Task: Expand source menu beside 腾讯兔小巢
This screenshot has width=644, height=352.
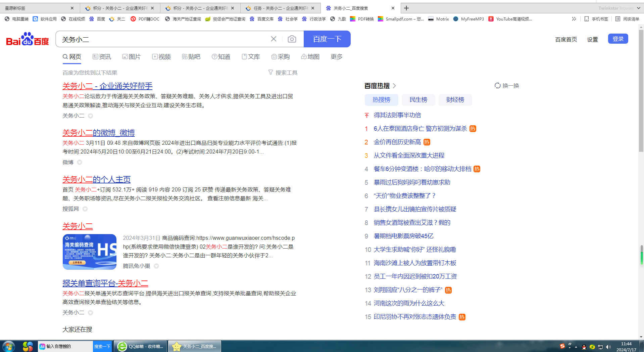Action: (156, 266)
